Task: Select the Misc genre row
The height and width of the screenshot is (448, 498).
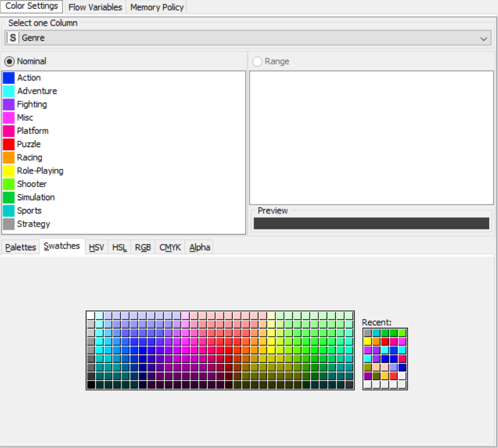Action: tap(124, 118)
